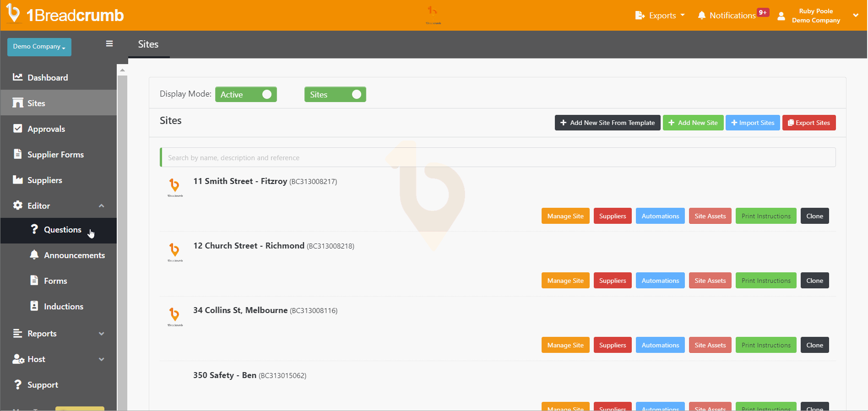Click the 1Breadcrumb logo in the header
The width and height of the screenshot is (868, 411).
click(65, 15)
